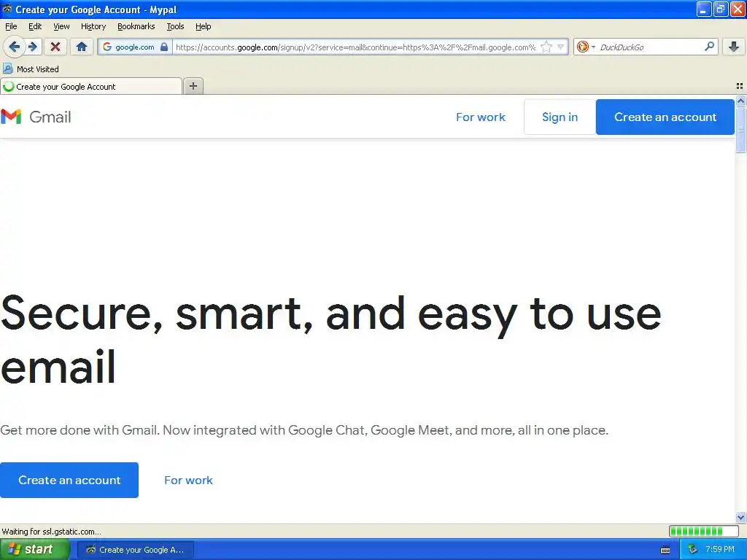Click the 7:59 PM taskbar clock
This screenshot has height=560, width=747.
click(x=720, y=550)
